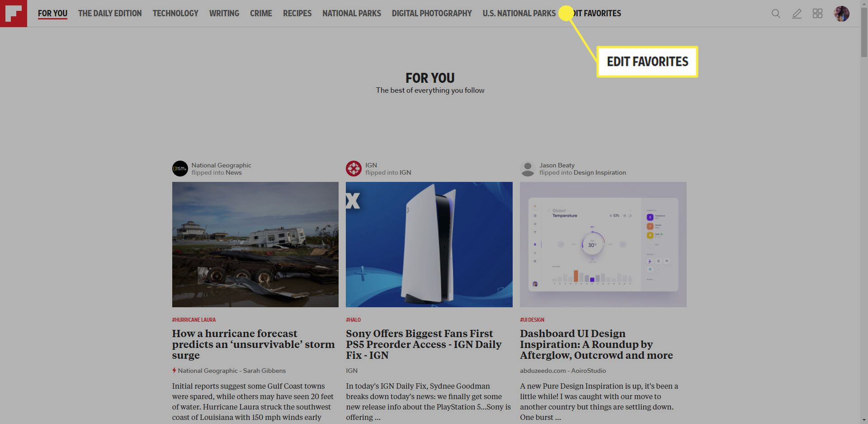
Task: Open the hurricane forecast storm surge headline
Action: (253, 344)
